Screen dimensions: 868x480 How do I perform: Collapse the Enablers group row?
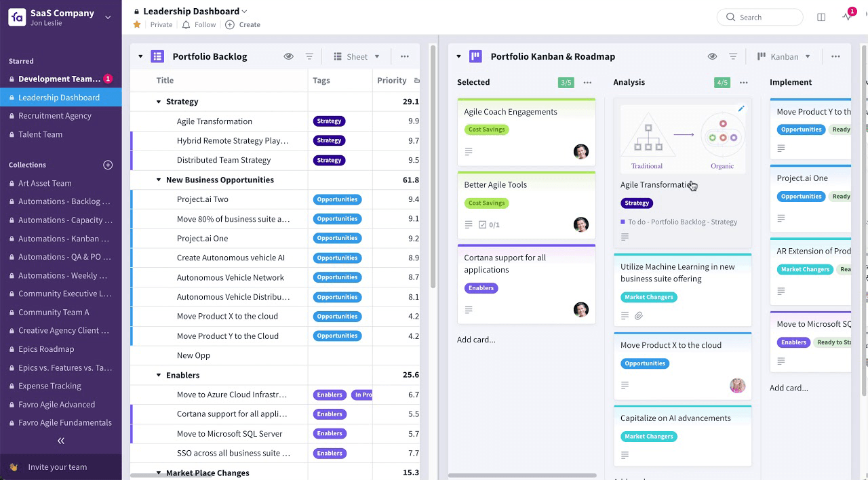(x=159, y=376)
